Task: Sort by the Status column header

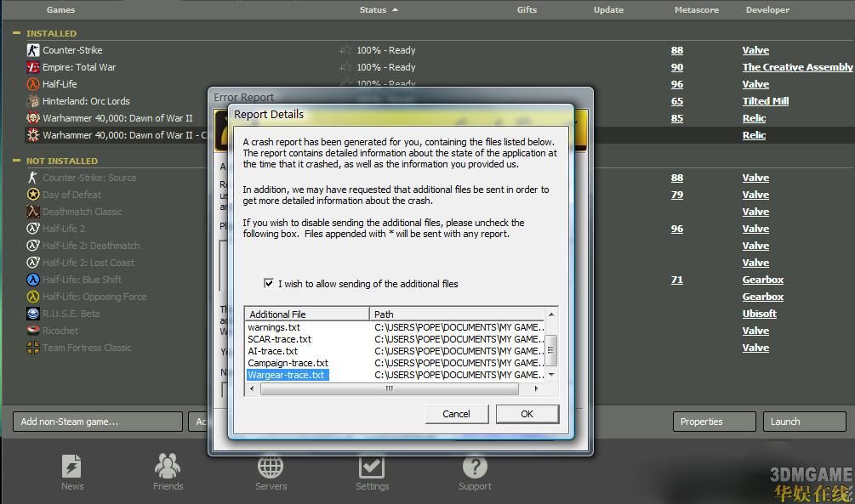Action: [x=379, y=10]
